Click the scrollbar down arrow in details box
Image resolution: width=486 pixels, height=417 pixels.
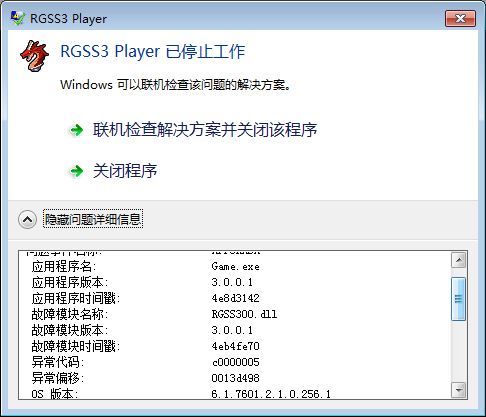pyautogui.click(x=459, y=390)
